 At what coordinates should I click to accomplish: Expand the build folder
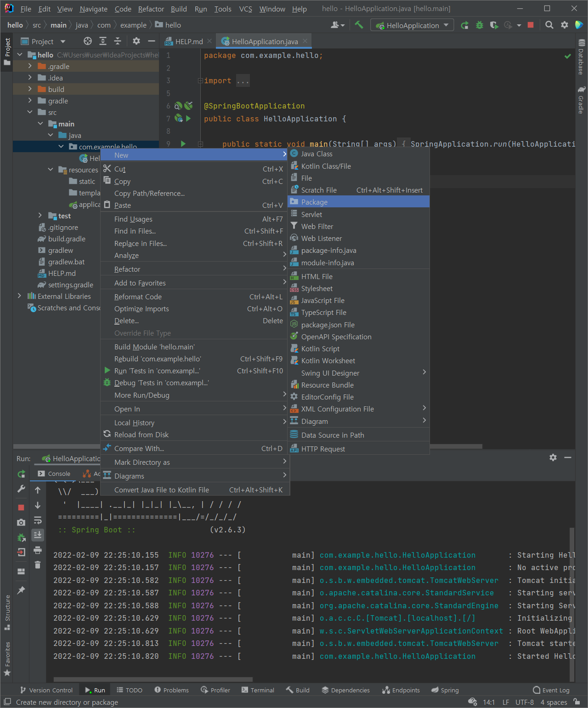pyautogui.click(x=30, y=89)
